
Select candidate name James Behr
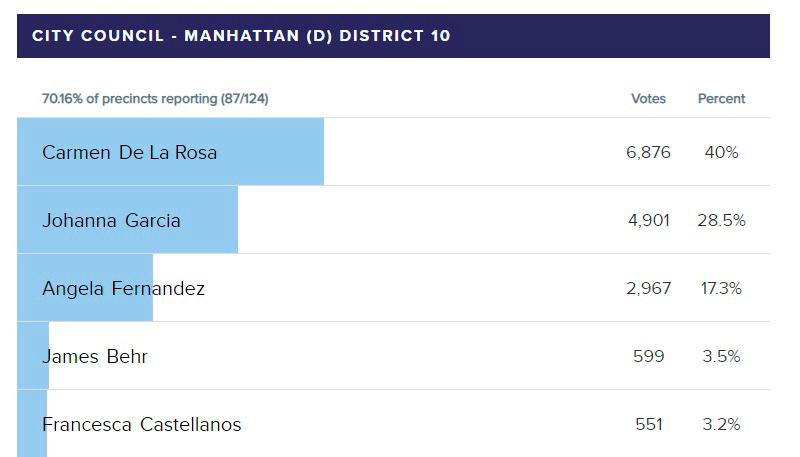click(x=95, y=356)
